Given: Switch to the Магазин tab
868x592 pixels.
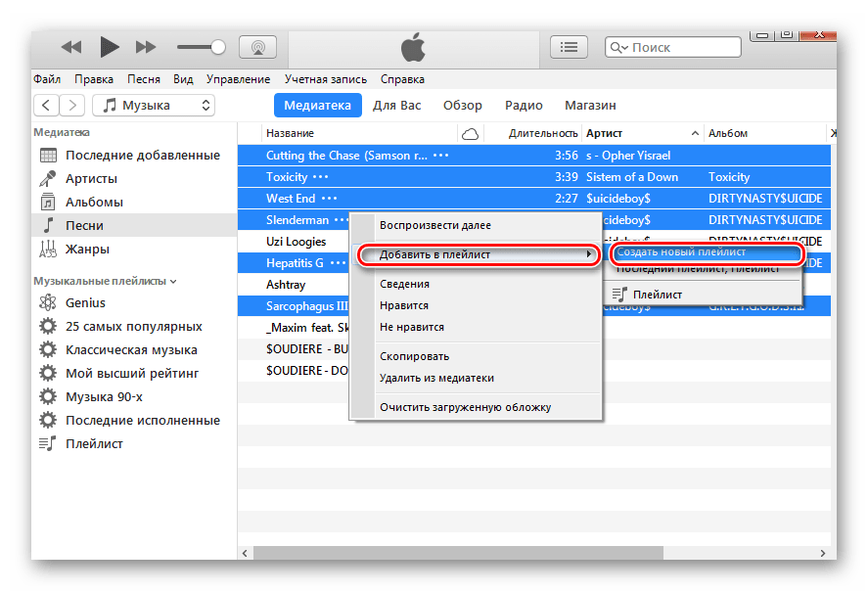Looking at the screenshot, I should [590, 106].
